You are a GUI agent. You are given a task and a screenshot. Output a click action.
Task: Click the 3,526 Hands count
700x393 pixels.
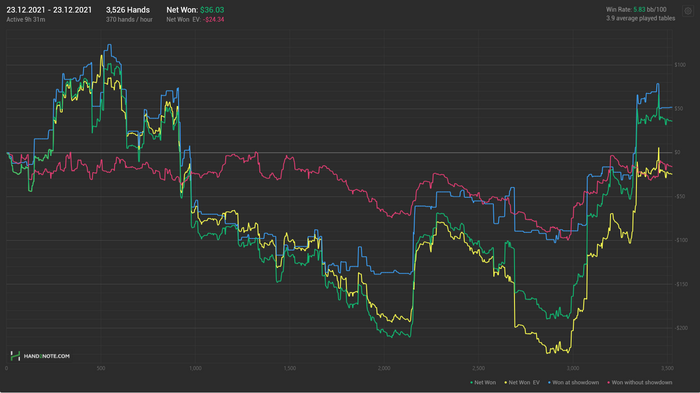click(128, 10)
